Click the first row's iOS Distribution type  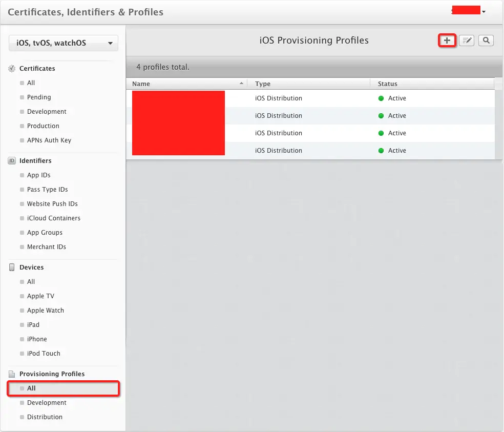[x=278, y=98]
